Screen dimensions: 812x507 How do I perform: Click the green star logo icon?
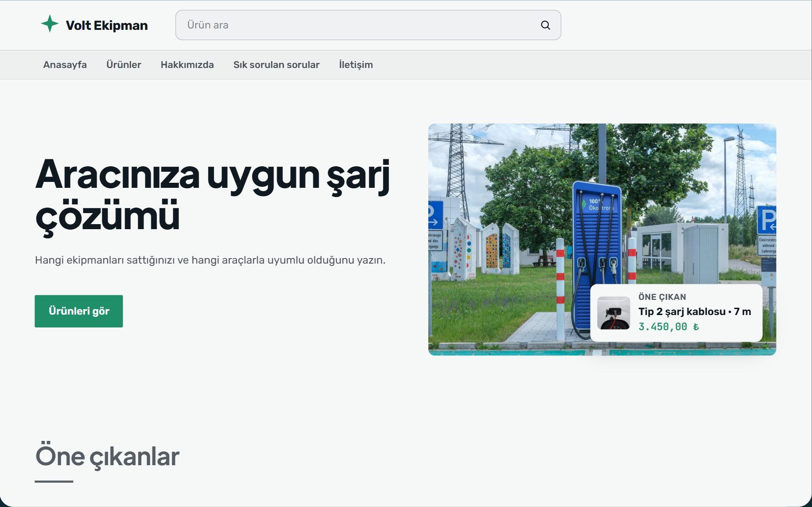50,24
